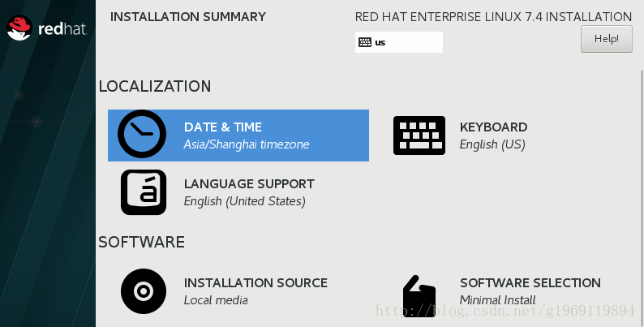Choose the Software Selection package icon
Screen dimensions: 644x327
click(x=419, y=296)
